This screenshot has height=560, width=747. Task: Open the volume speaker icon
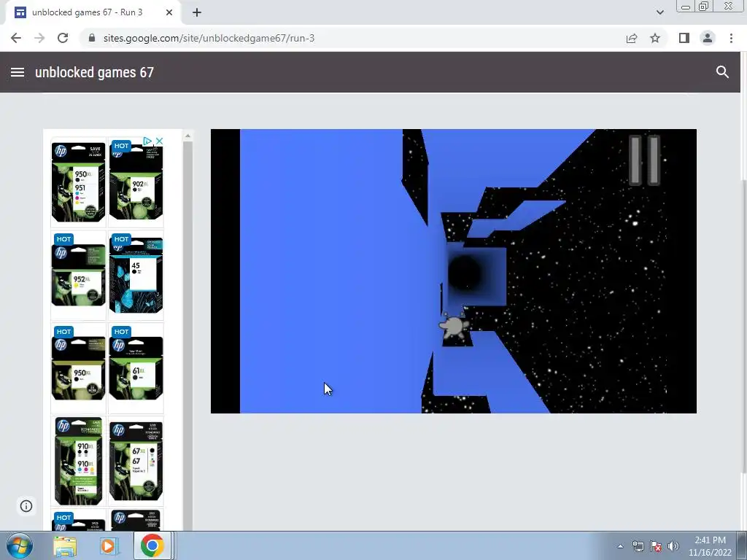click(673, 546)
